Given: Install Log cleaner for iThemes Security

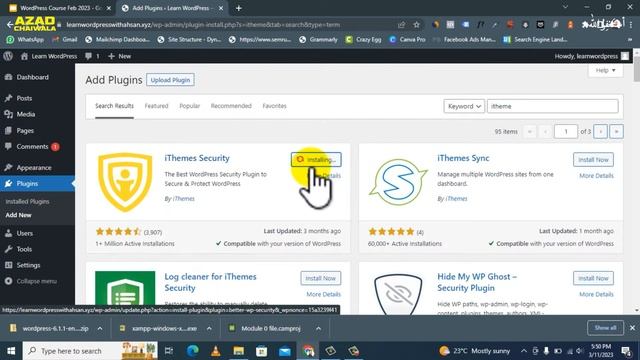Looking at the screenshot, I should pyautogui.click(x=320, y=278).
